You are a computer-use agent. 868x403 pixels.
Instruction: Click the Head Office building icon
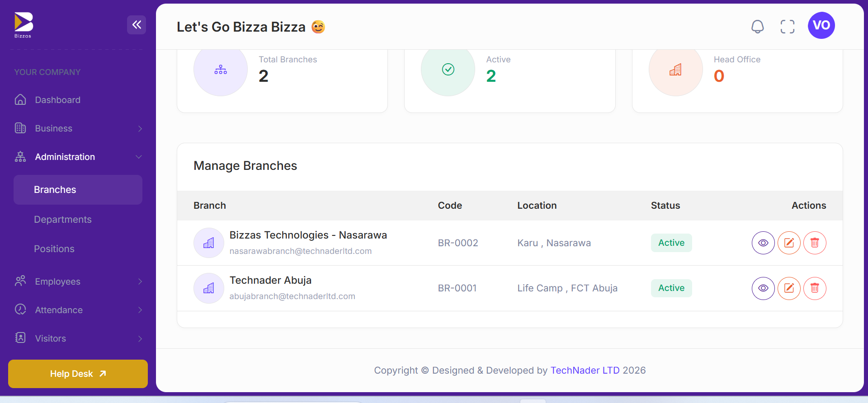676,70
